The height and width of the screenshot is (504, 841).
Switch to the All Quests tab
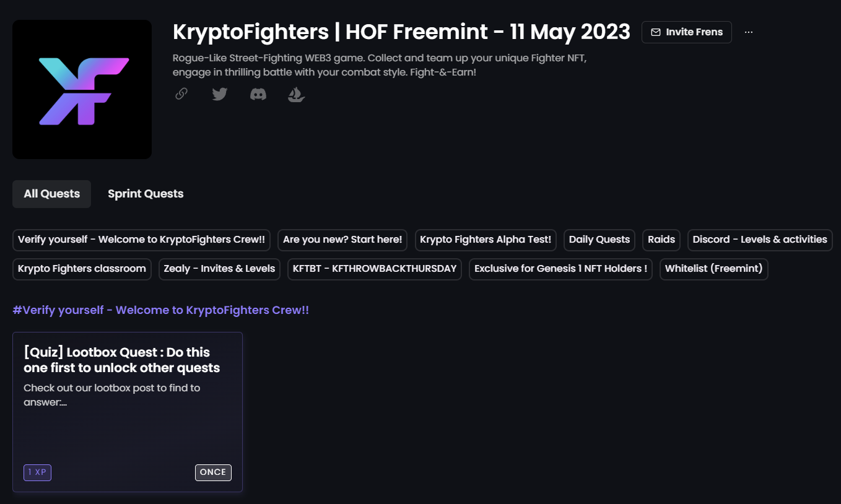coord(51,193)
